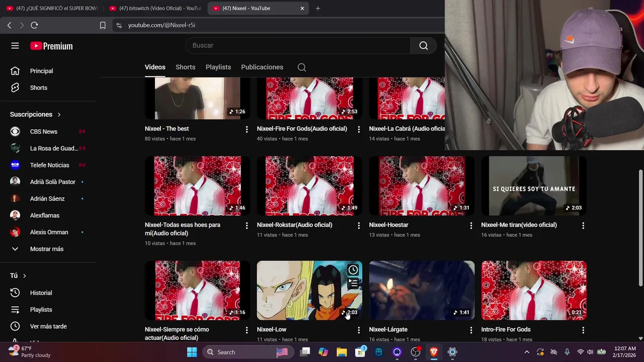The image size is (644, 362).
Task: Open volume control in system tray
Action: pyautogui.click(x=590, y=352)
